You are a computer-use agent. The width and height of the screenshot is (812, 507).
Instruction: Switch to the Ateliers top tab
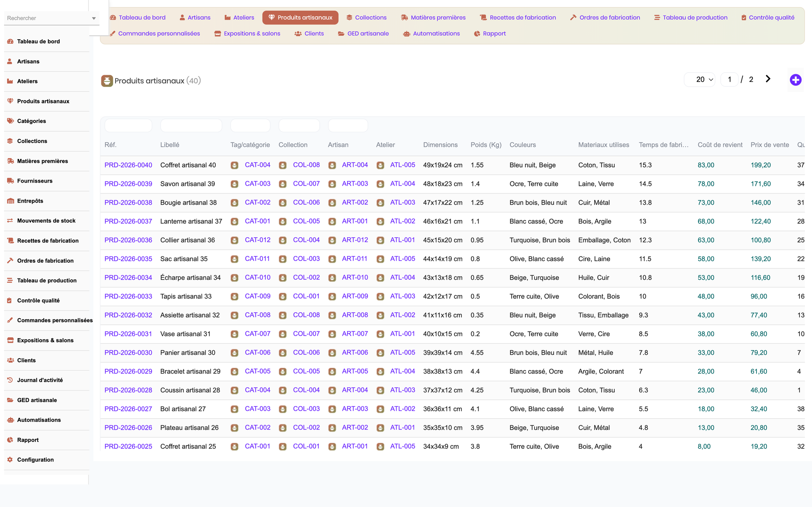point(239,18)
